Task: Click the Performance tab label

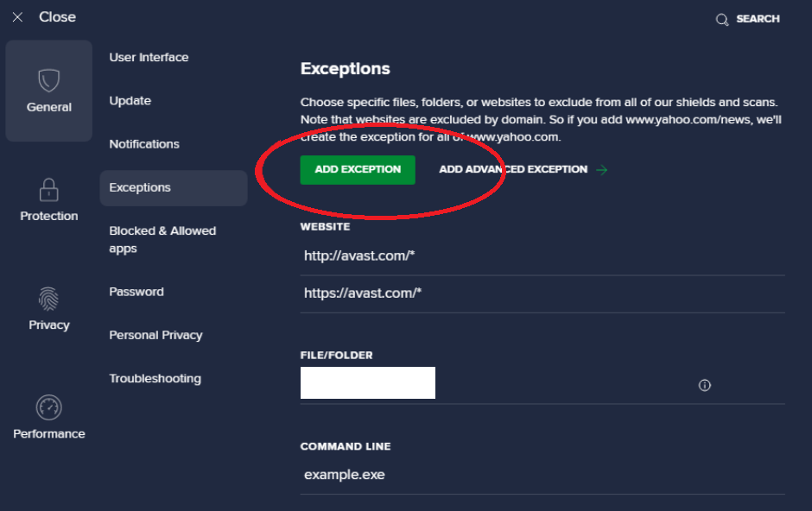Action: point(49,434)
